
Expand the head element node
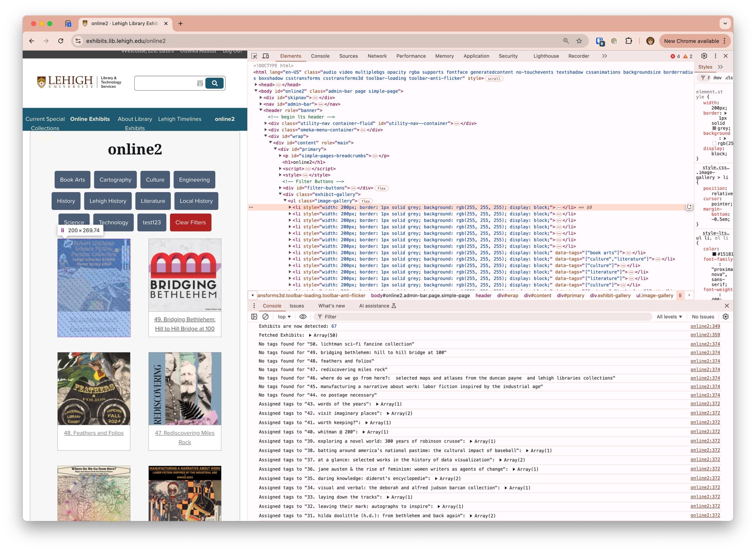click(x=256, y=85)
